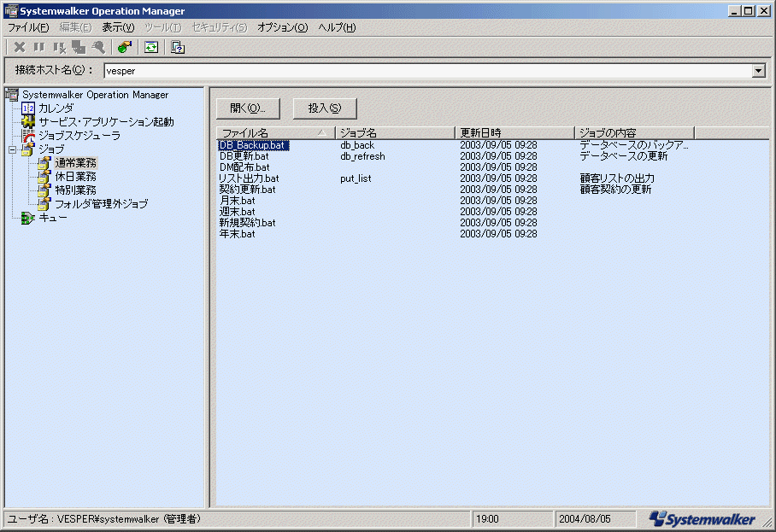Screen dimensions: 776x532
Task: Click the disabled delete X toolbar icon
Action: (20, 47)
